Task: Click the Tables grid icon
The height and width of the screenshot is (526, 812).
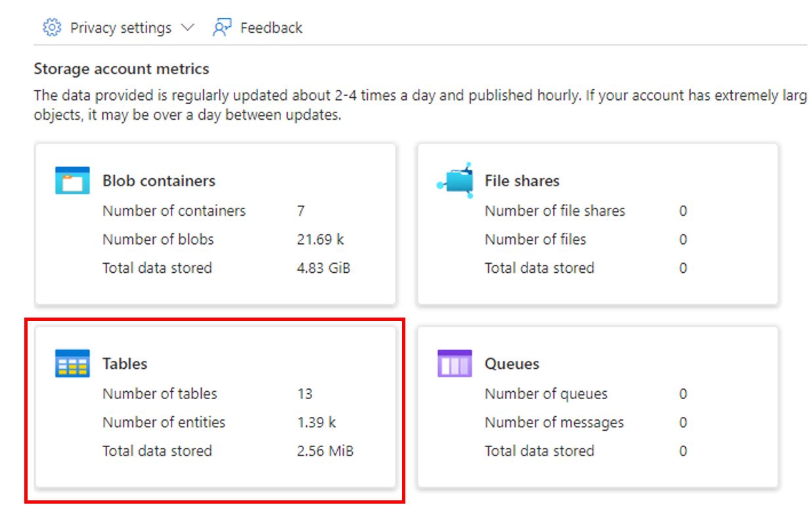Action: 72,364
